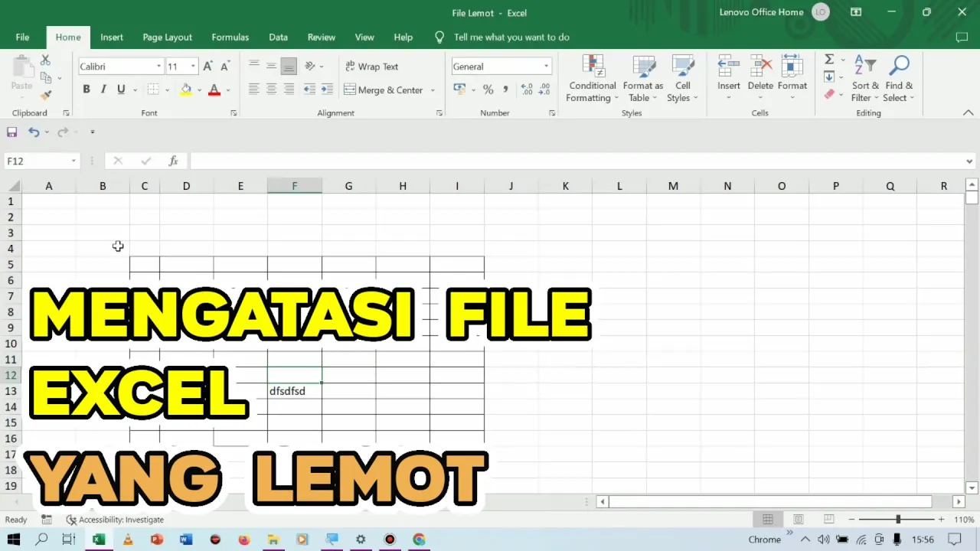The image size is (980, 551).
Task: Click the Windows Start button
Action: click(x=13, y=540)
